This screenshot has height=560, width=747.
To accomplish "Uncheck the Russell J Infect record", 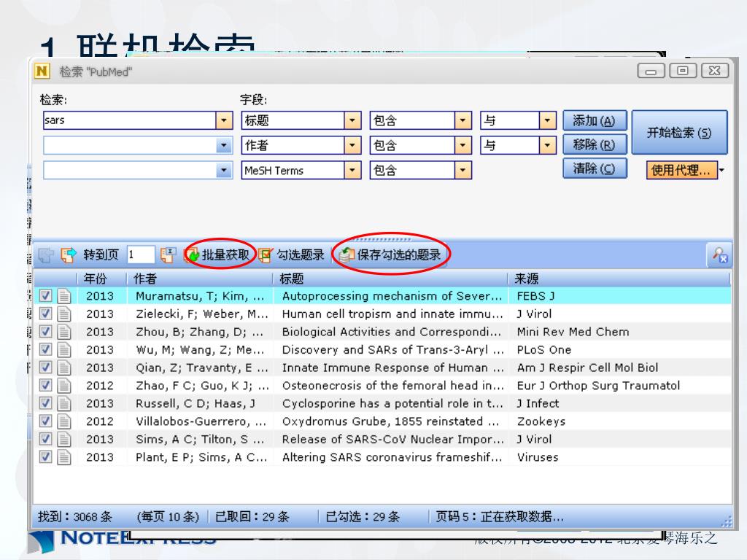I will coord(45,403).
